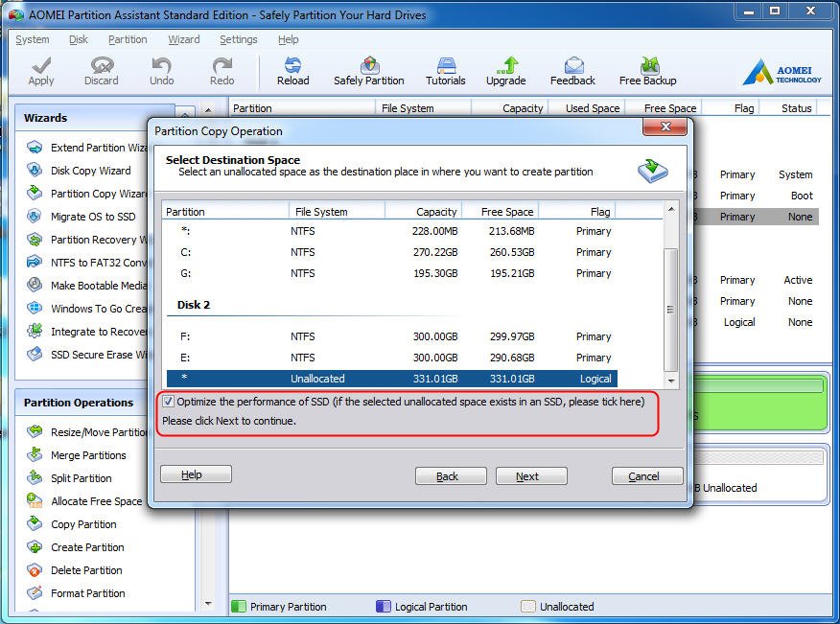Click scroll-up arrow of destination list
This screenshot has height=624, width=840.
[x=670, y=209]
